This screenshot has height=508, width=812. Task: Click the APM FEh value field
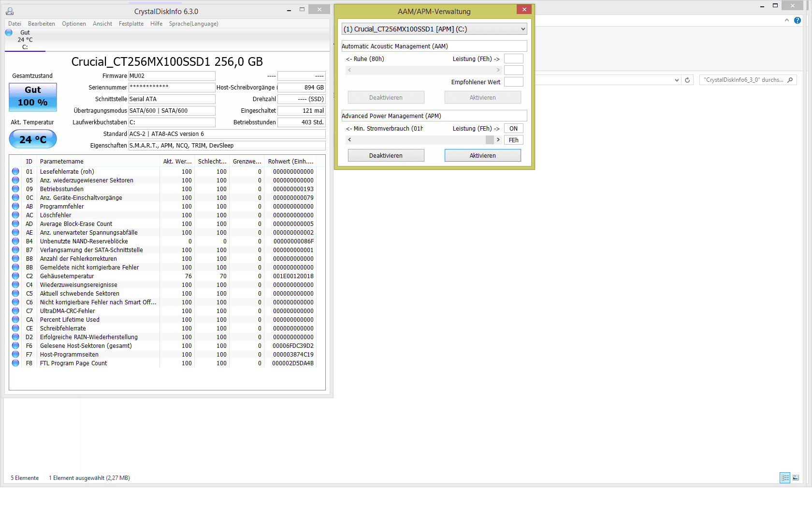point(513,140)
